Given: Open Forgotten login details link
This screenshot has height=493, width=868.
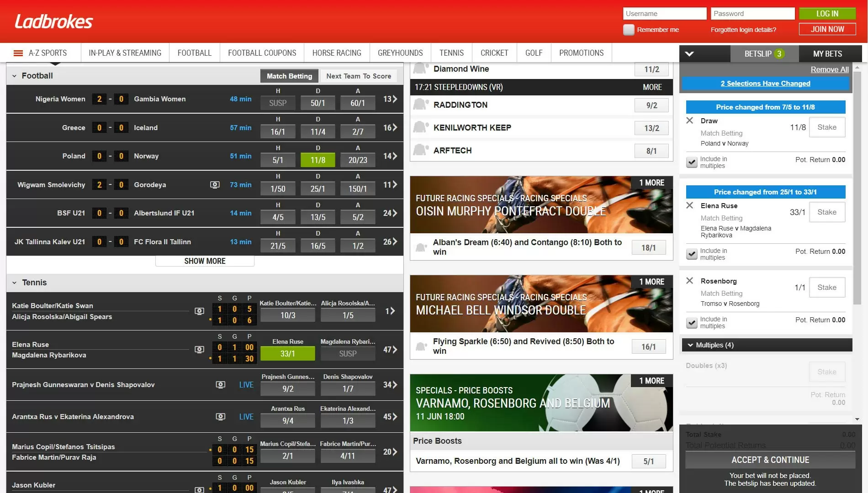Looking at the screenshot, I should (743, 30).
